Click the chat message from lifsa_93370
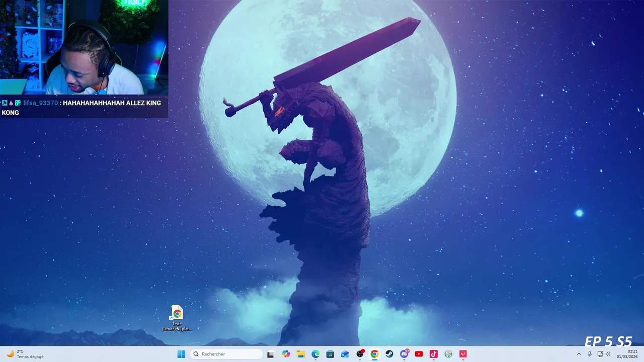This screenshot has width=644, height=362. click(84, 108)
